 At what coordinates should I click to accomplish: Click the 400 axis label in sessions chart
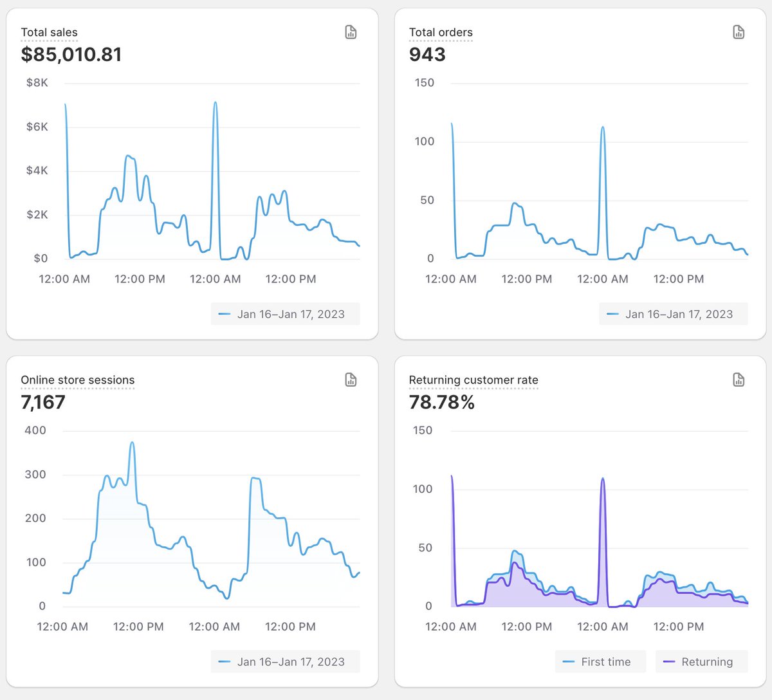[x=35, y=430]
